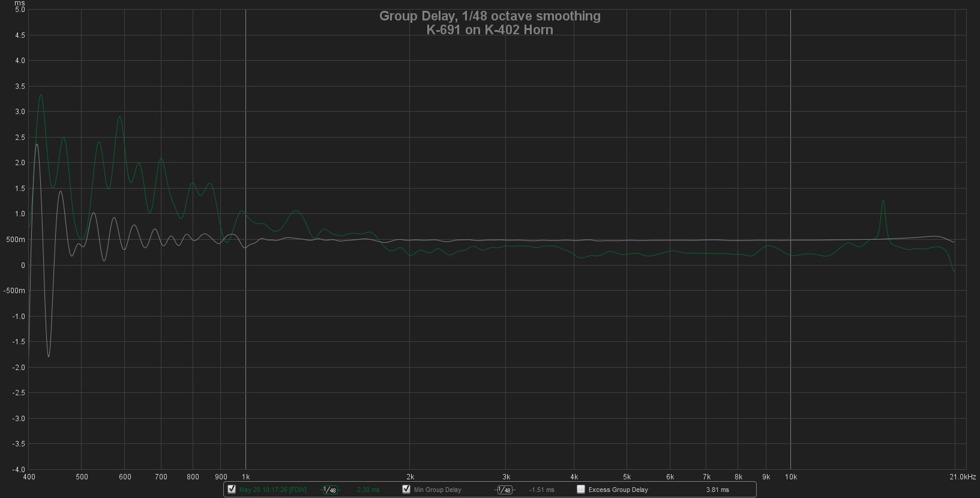Screen dimensions: 980x498
Task: Click the graph title 'Group Delay, 1/48 octave smoothing'
Action: click(490, 16)
